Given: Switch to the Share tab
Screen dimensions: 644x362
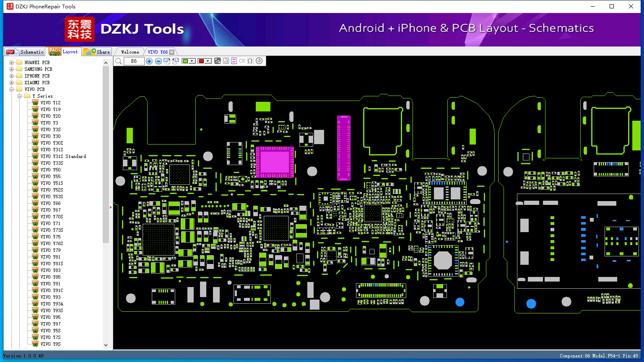Looking at the screenshot, I should (96, 52).
